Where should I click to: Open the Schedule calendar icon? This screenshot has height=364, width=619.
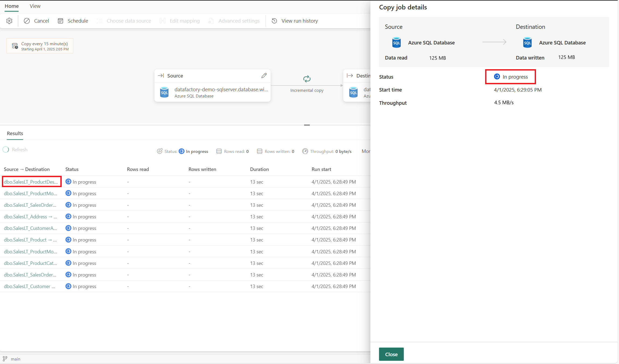coord(60,21)
